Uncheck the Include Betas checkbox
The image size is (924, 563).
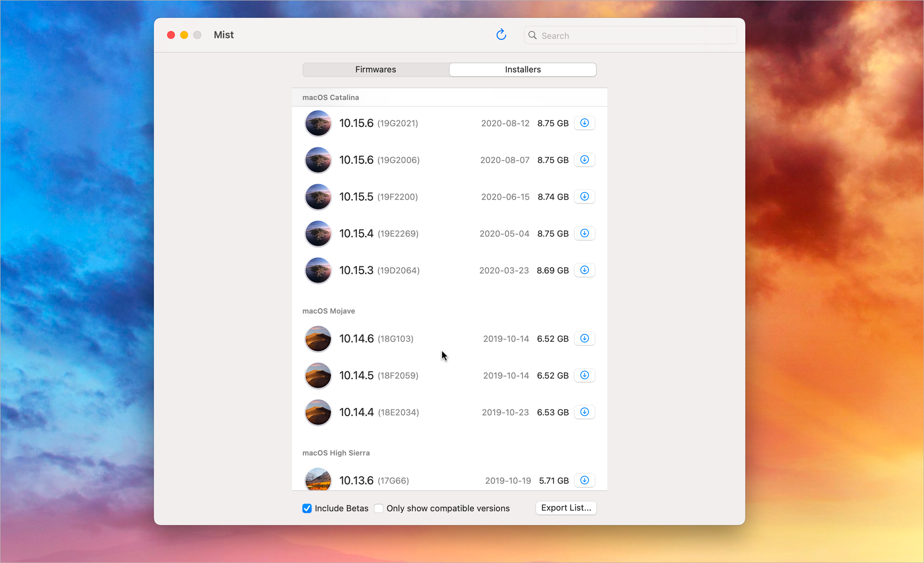click(x=307, y=508)
